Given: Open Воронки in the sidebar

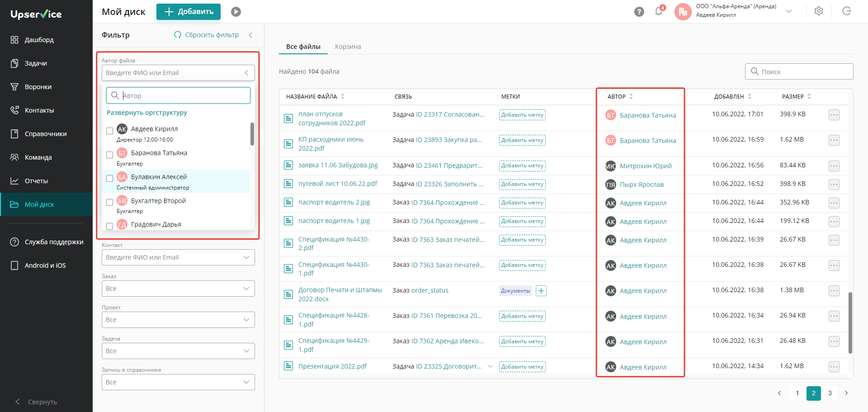Looking at the screenshot, I should pos(46,87).
